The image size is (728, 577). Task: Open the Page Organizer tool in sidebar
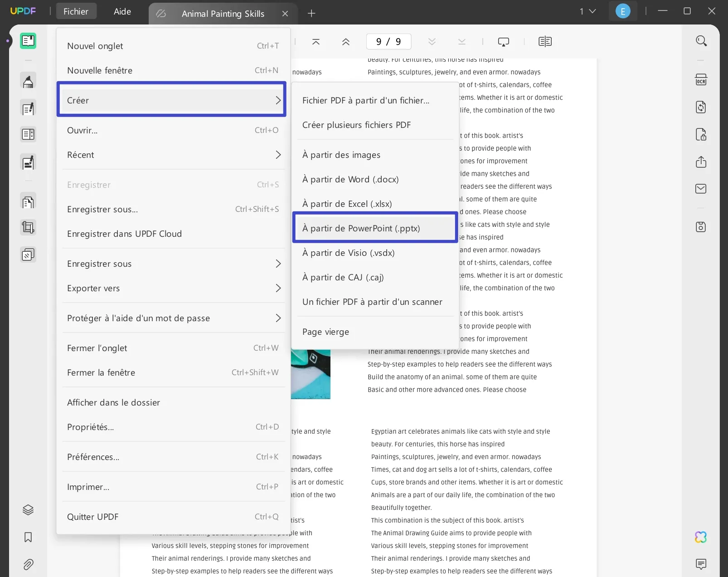[x=28, y=134]
